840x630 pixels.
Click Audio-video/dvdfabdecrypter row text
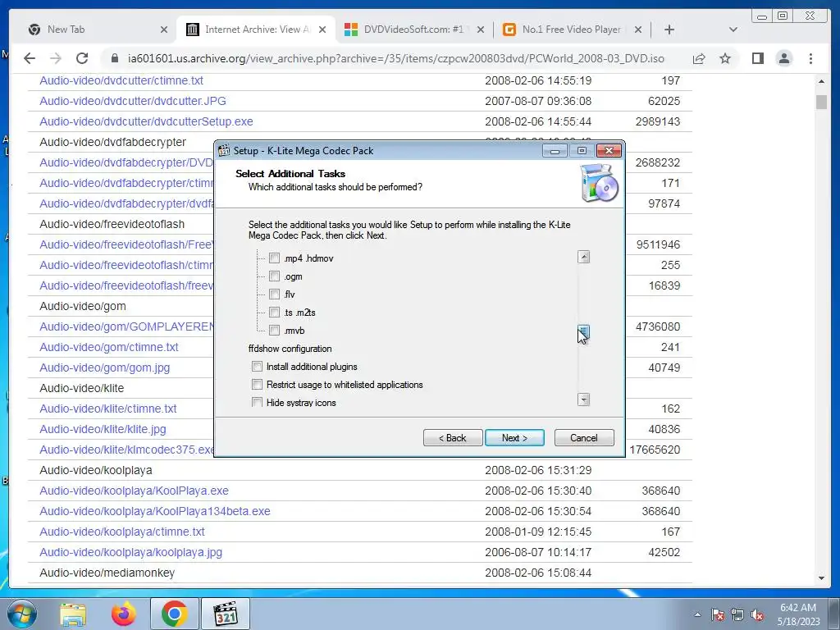pyautogui.click(x=113, y=142)
